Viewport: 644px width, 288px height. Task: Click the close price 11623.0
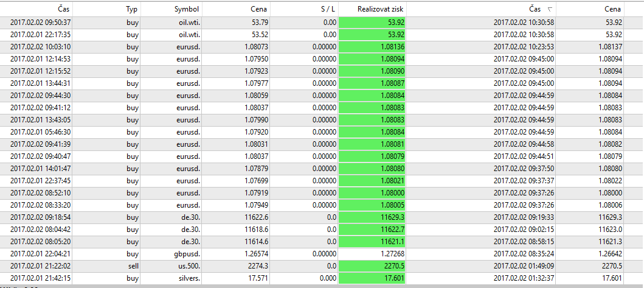click(x=611, y=230)
